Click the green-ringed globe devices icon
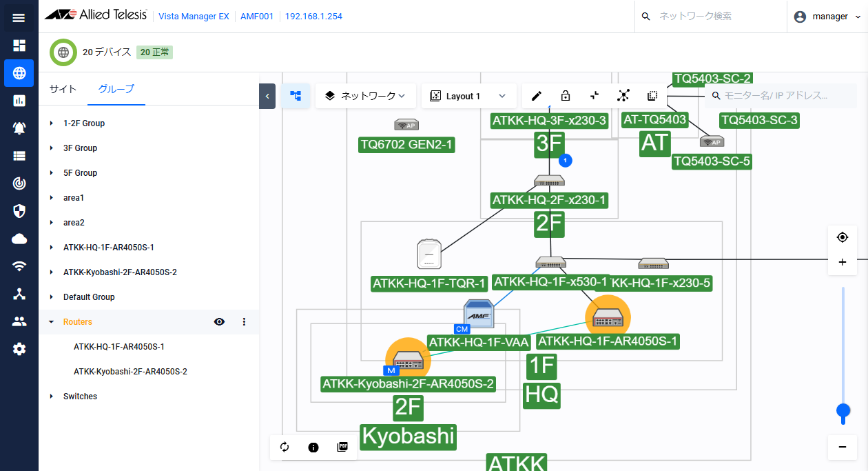The image size is (868, 471). (63, 52)
